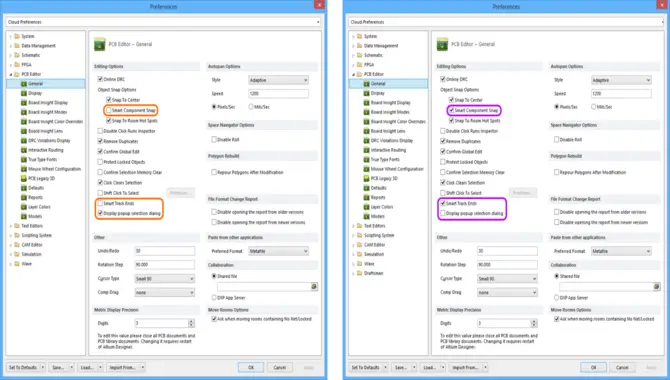Viewport: 670px width, 380px height.
Task: Select Mils/Sec radio button in left dialog
Action: 251,107
